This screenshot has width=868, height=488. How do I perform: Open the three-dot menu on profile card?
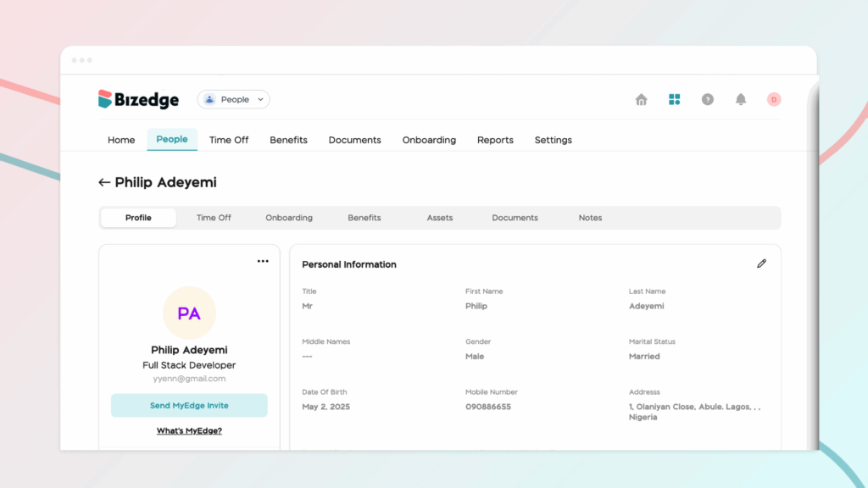pos(263,261)
